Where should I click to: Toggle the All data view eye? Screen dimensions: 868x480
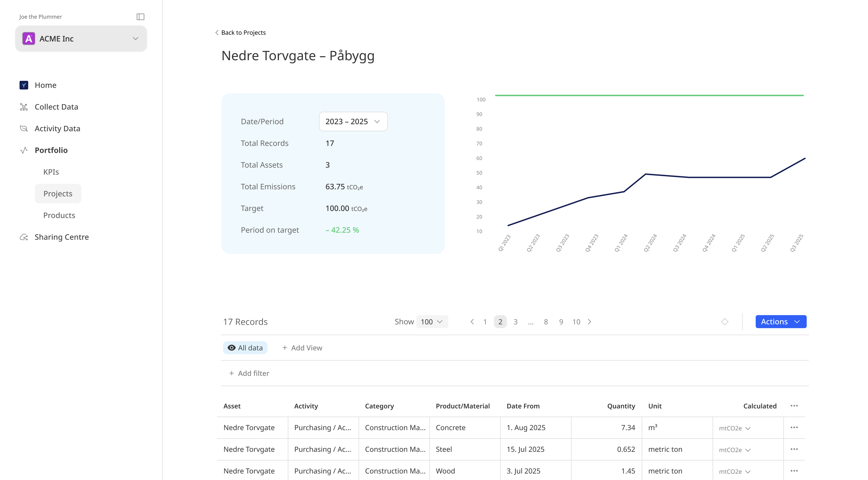[x=231, y=348]
